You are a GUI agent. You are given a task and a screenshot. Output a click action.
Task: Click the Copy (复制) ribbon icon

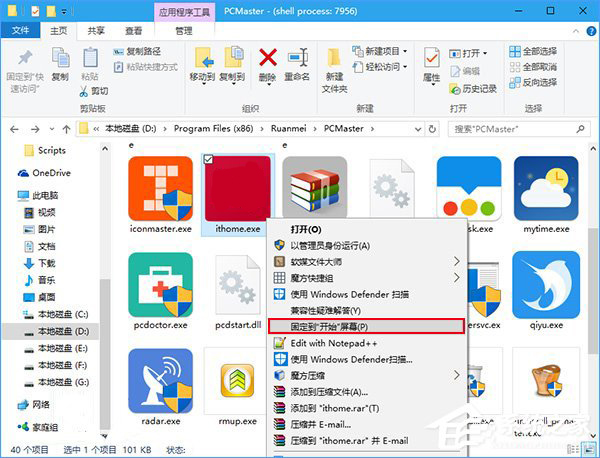[x=60, y=58]
